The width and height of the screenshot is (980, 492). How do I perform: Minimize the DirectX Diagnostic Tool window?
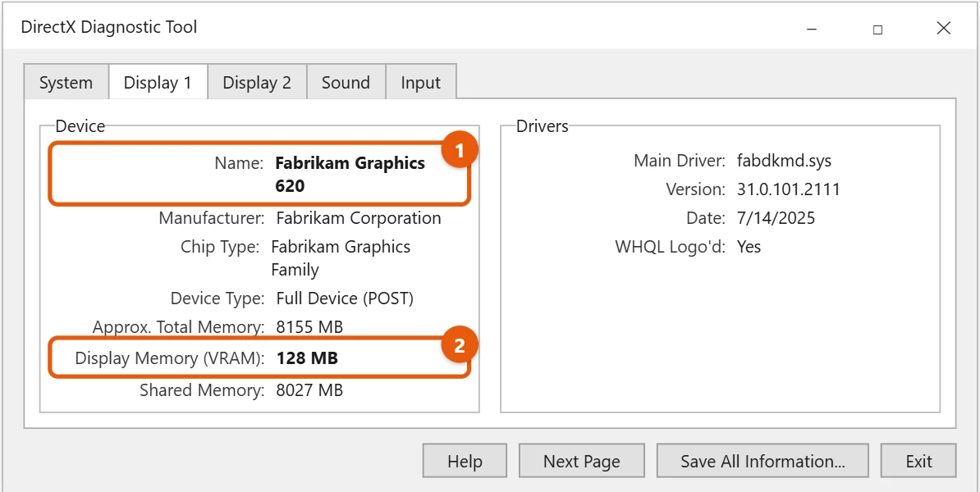[812, 29]
